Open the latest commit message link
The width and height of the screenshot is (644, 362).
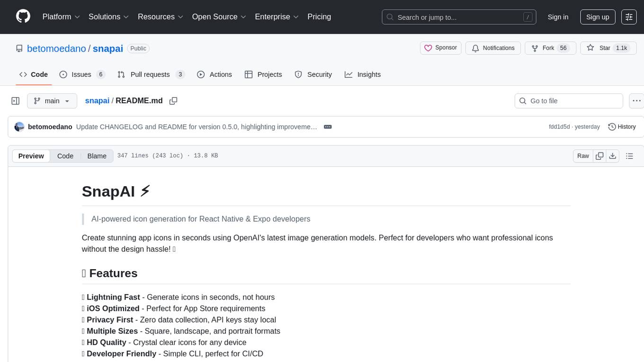click(x=197, y=127)
